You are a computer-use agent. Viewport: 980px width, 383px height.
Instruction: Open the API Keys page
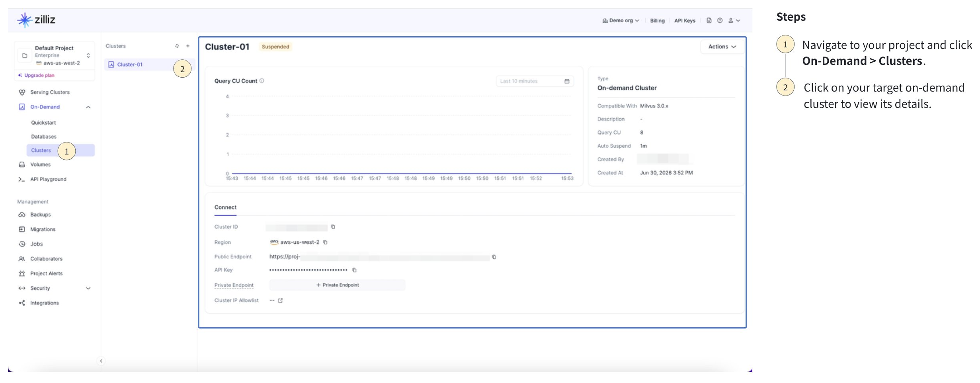[x=685, y=21]
